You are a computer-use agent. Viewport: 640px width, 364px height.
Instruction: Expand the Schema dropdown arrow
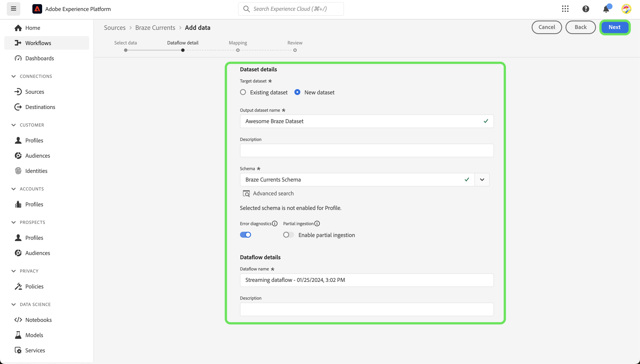pyautogui.click(x=482, y=179)
